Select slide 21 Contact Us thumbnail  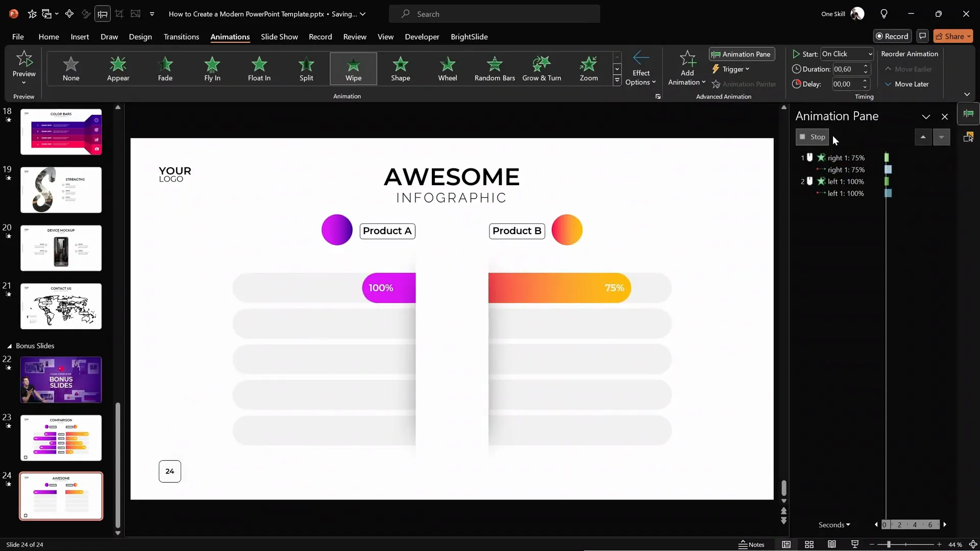tap(61, 306)
